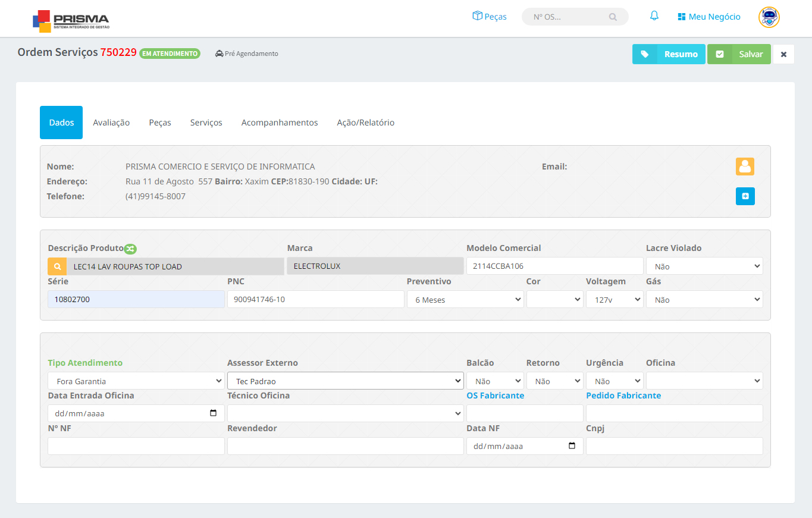Open the notifications bell
The image size is (812, 518).
(654, 16)
